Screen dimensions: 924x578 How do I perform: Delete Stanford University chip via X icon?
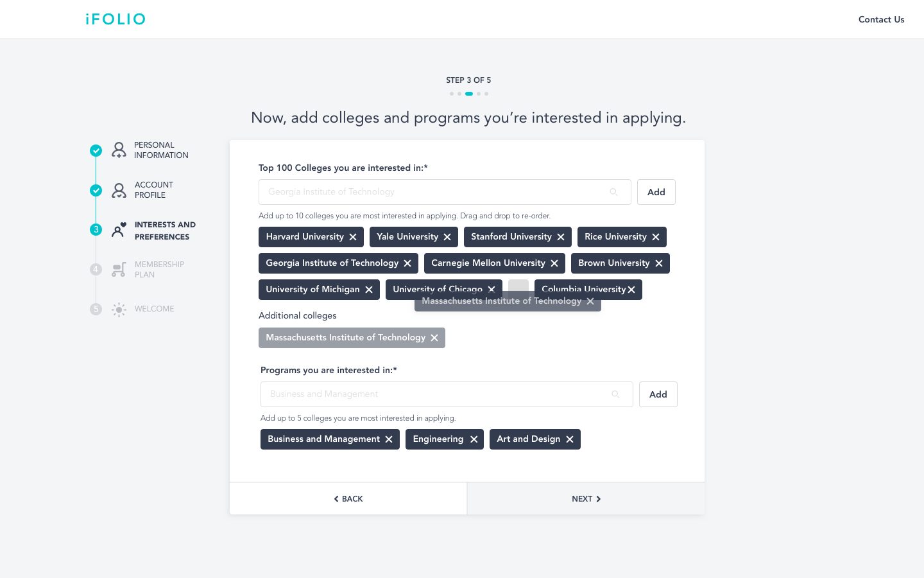[561, 237]
